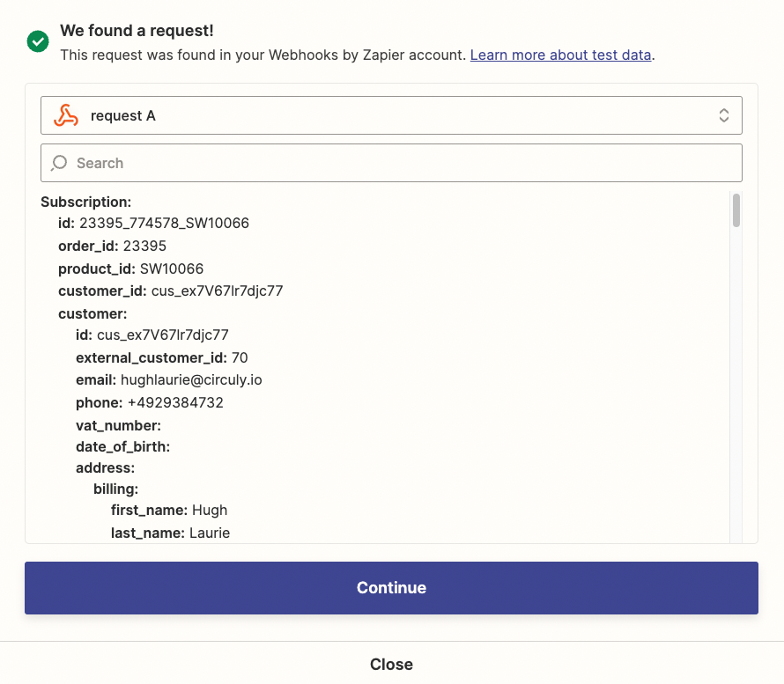Viewport: 784px width, 684px height.
Task: Select the first_name Hugh row
Action: 169,510
